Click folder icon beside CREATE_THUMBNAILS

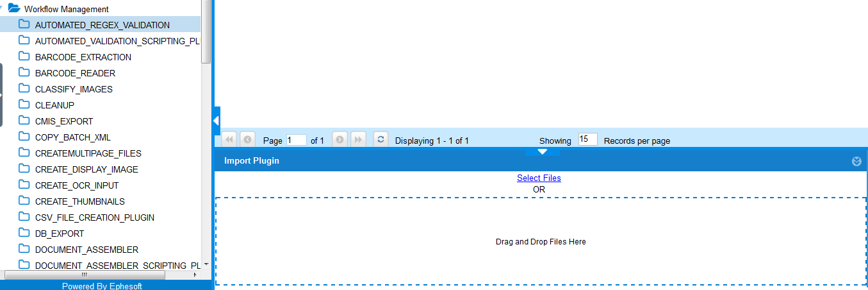(x=24, y=201)
